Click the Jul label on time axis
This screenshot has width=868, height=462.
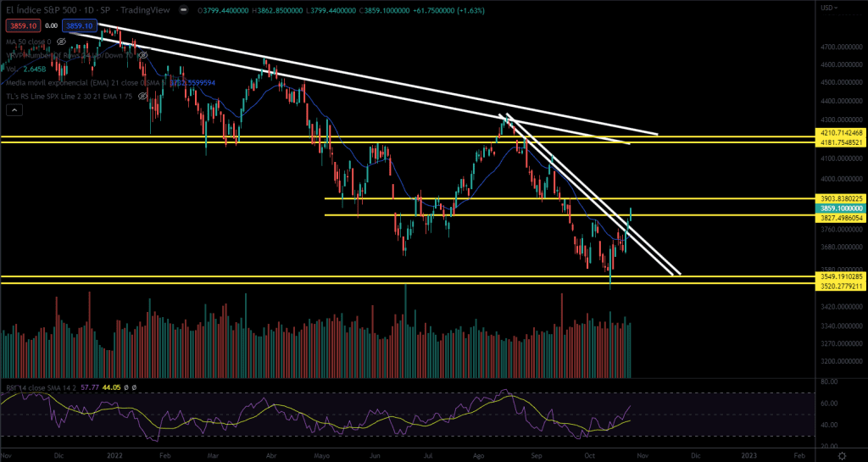point(428,455)
